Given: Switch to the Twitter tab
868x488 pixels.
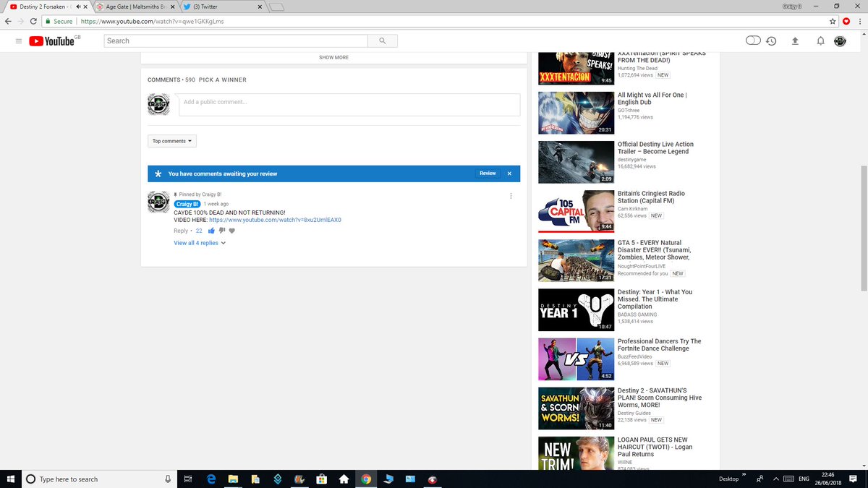Looking at the screenshot, I should click(221, 7).
